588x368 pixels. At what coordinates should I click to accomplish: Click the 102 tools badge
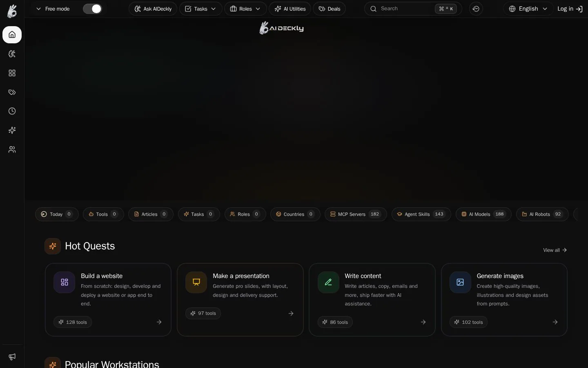pyautogui.click(x=468, y=322)
